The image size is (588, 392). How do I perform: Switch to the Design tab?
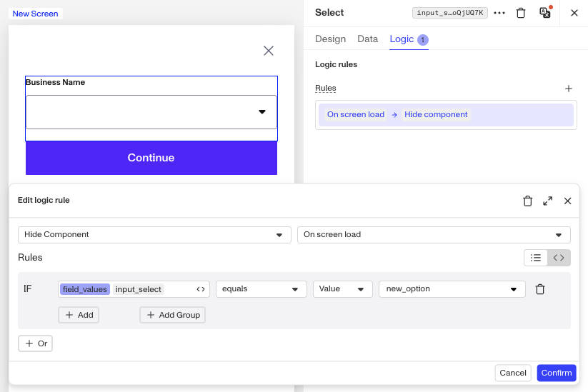(x=330, y=39)
